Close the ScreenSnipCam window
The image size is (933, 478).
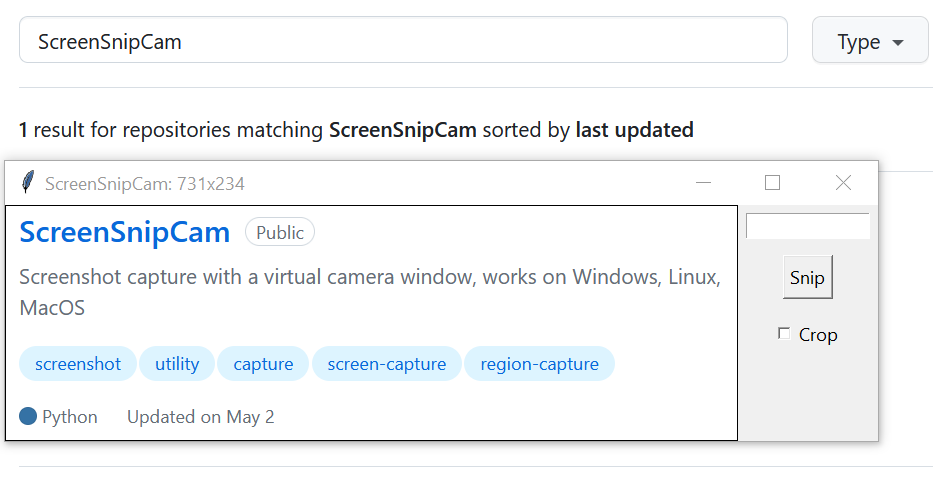point(843,183)
